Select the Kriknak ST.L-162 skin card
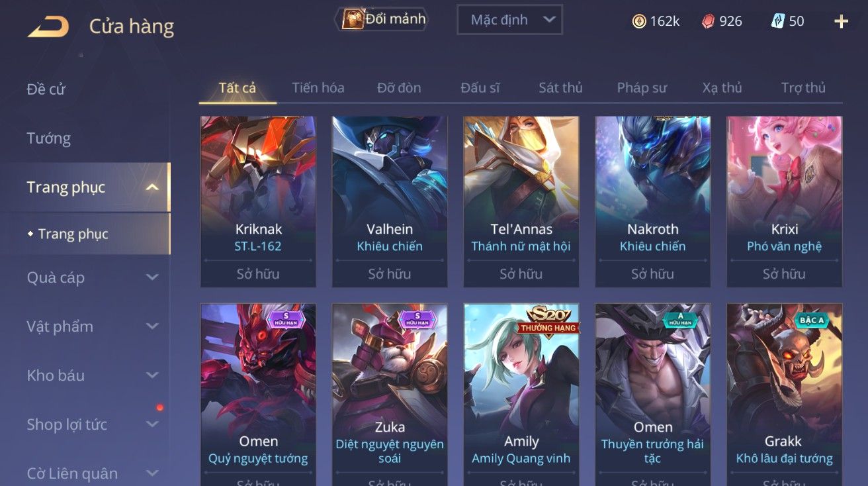This screenshot has width=868, height=486. (x=258, y=202)
